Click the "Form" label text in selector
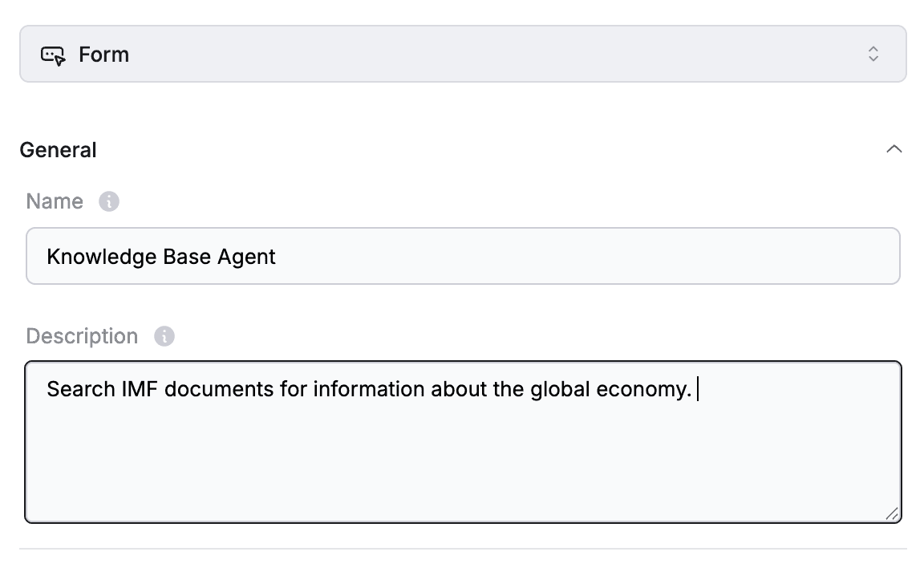This screenshot has width=924, height=568. coord(103,55)
